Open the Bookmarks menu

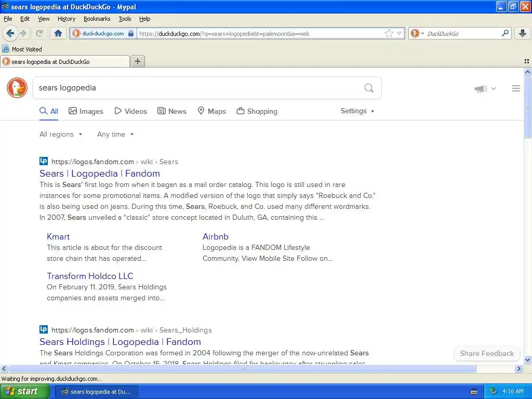coord(97,19)
